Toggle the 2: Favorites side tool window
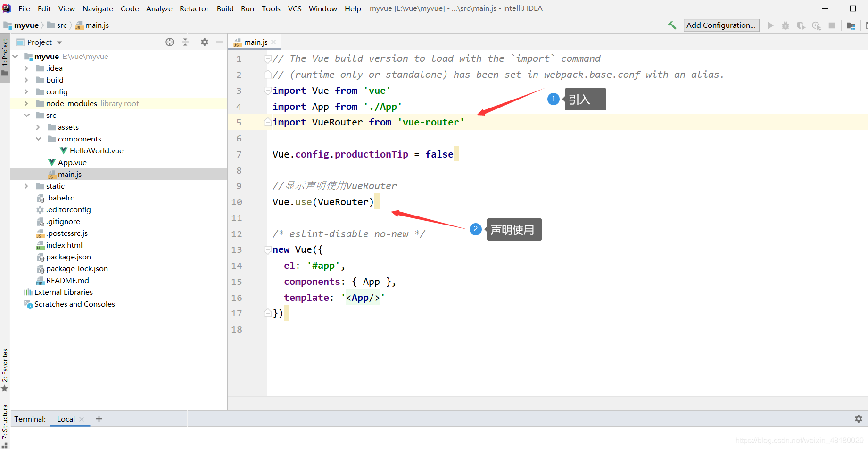Image resolution: width=868 pixels, height=449 pixels. [5, 370]
